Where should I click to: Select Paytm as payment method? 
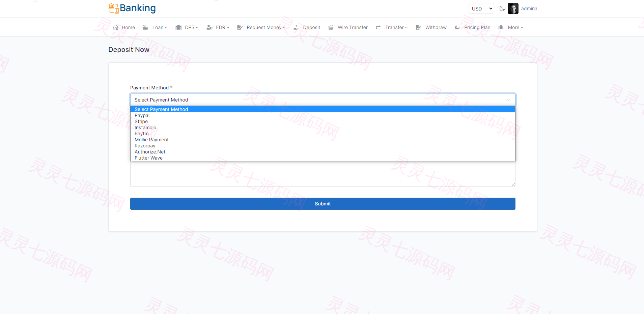click(x=323, y=134)
